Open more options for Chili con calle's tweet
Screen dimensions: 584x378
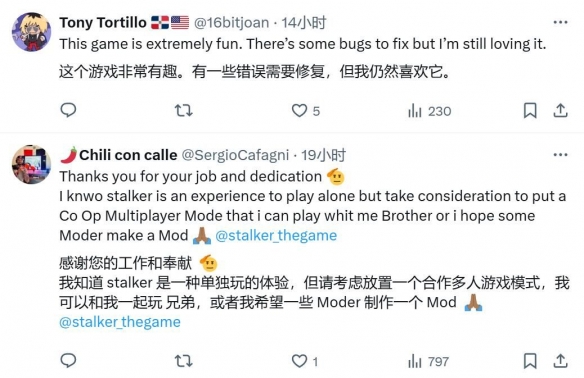click(560, 155)
